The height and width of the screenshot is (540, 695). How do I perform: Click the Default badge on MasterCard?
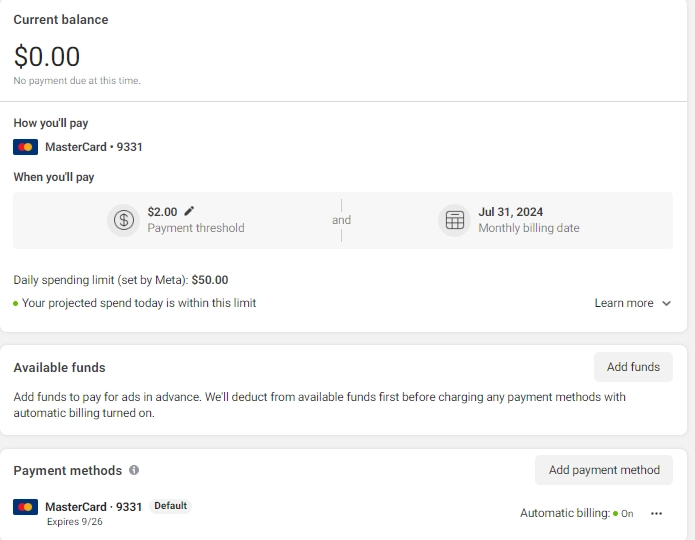(170, 506)
